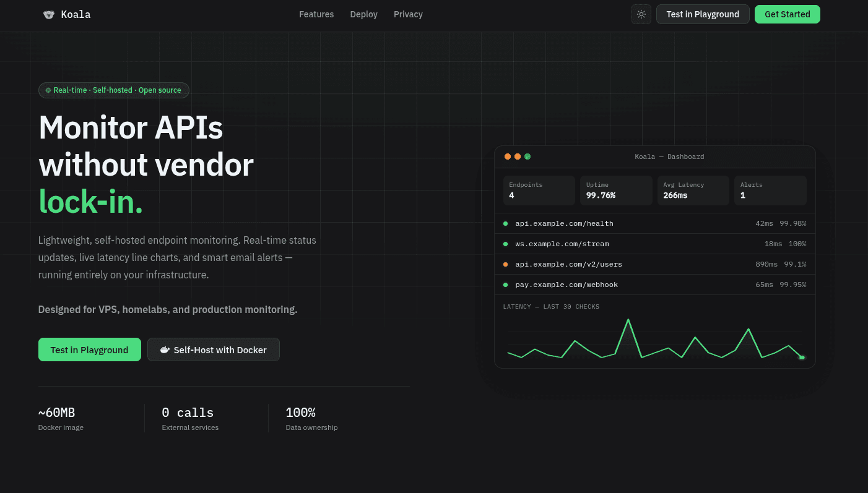Click LATENCY — LAST 30 CHECKS label

tap(551, 306)
